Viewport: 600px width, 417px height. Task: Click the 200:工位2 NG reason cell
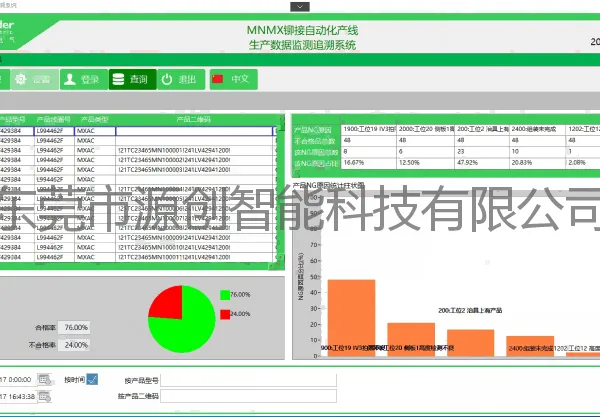483,129
